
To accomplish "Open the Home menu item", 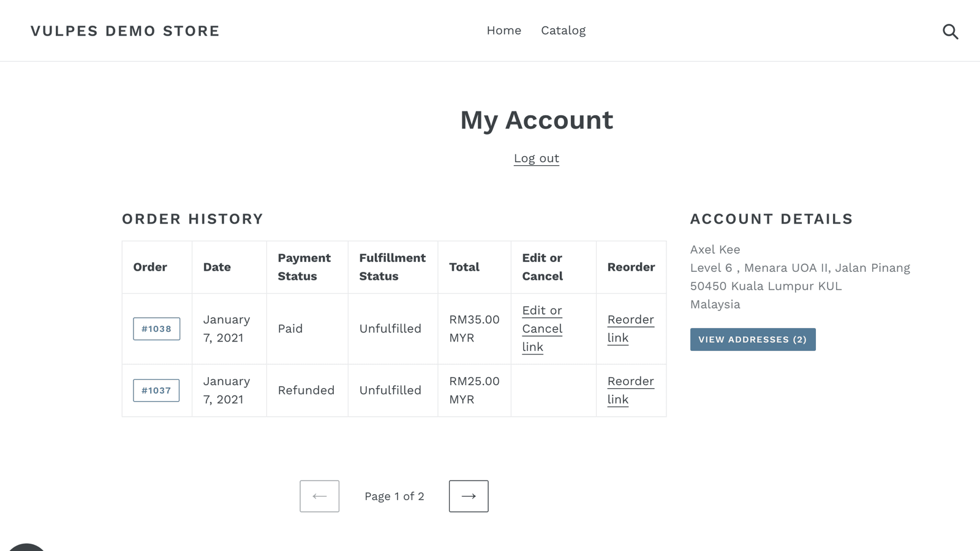I will click(x=503, y=31).
